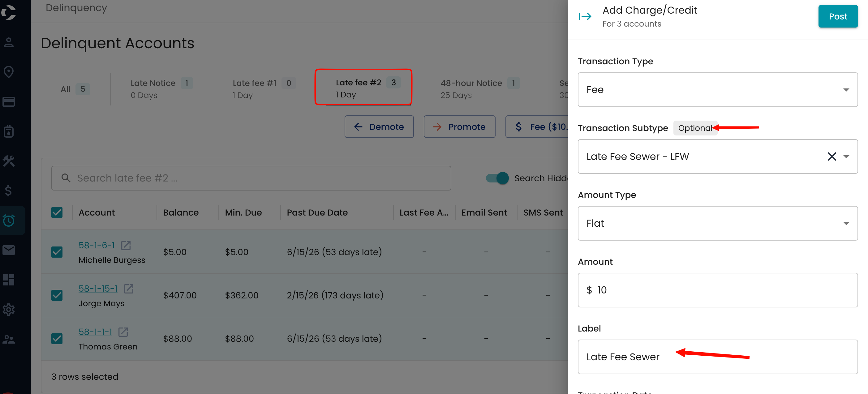Open the location pin sidebar icon
Image resolution: width=868 pixels, height=394 pixels.
9,72
